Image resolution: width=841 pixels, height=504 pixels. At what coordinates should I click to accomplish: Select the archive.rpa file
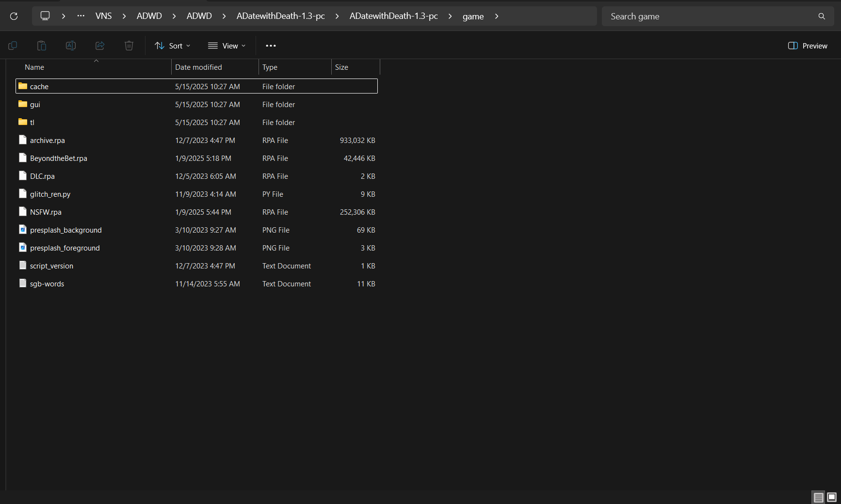(x=48, y=141)
